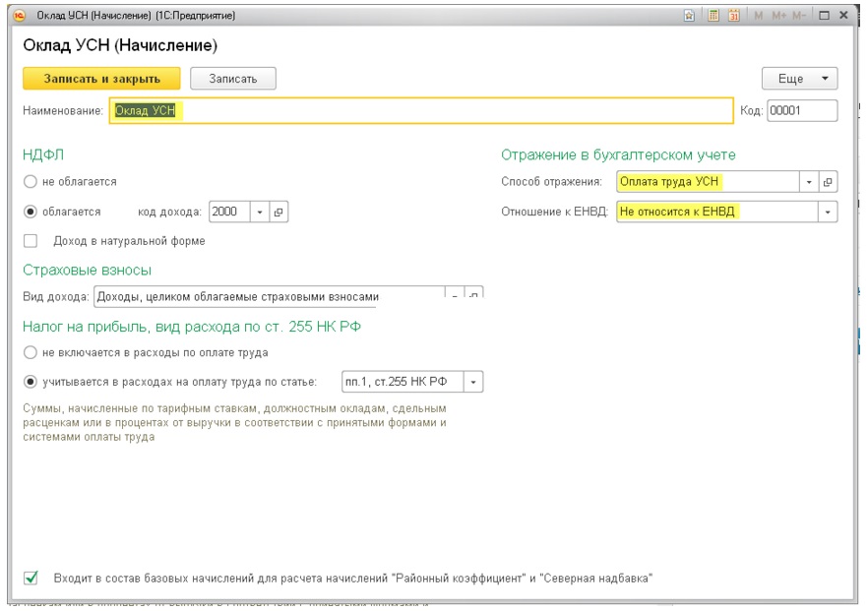Maximize the Оклад УСН window
The image size is (868, 611).
coord(825,16)
